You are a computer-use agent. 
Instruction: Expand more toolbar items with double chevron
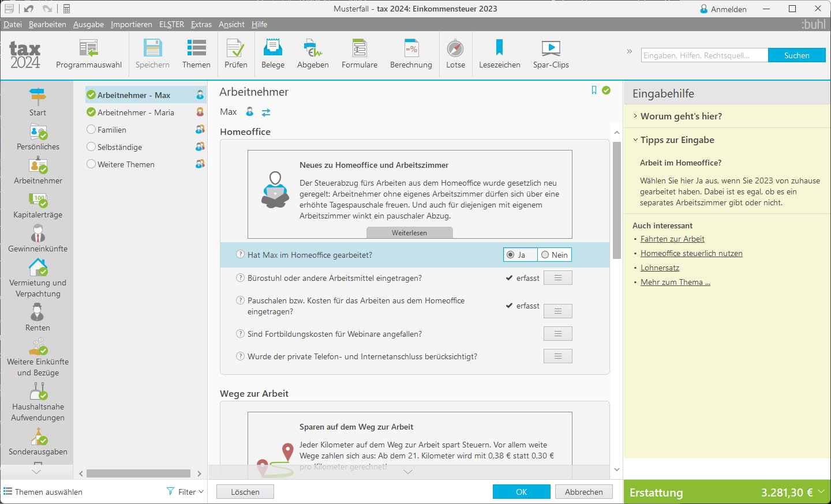[x=630, y=51]
